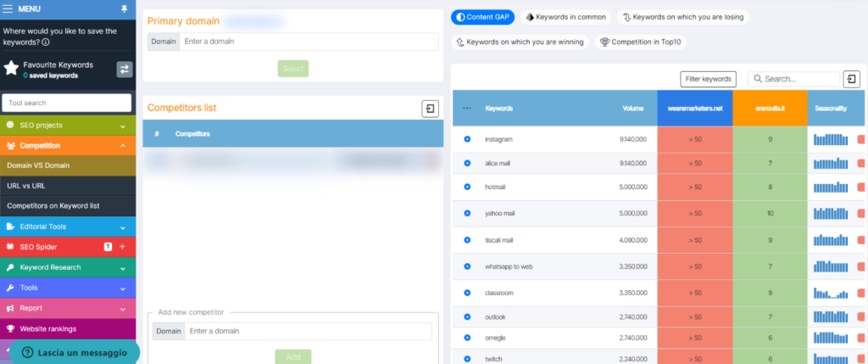The image size is (868, 364).
Task: Click the seasonality chart for instagram
Action: 831,140
